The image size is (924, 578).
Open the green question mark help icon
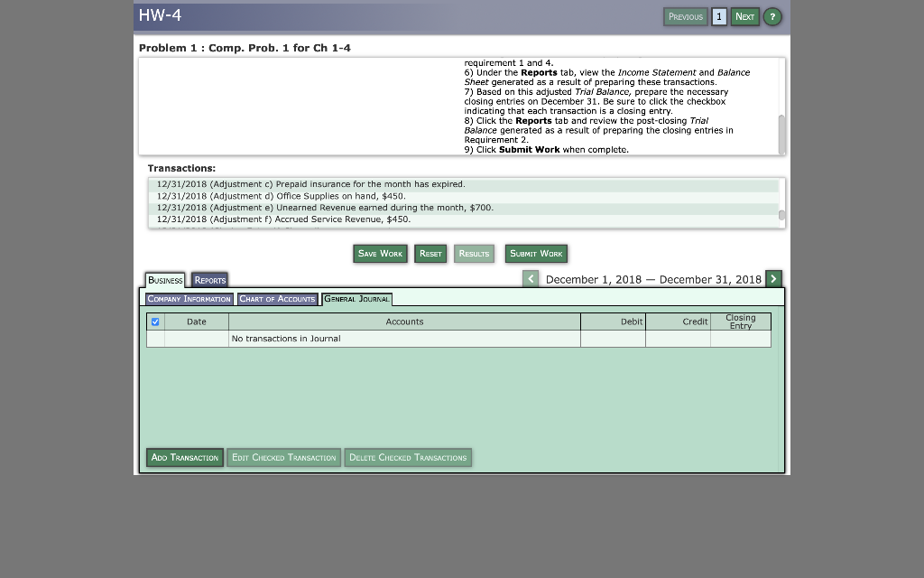point(772,16)
